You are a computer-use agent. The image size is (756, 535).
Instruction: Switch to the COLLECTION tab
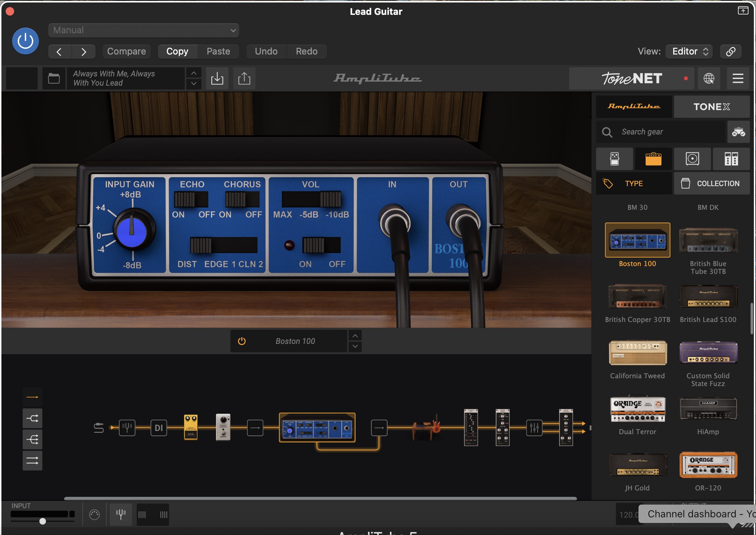click(711, 183)
